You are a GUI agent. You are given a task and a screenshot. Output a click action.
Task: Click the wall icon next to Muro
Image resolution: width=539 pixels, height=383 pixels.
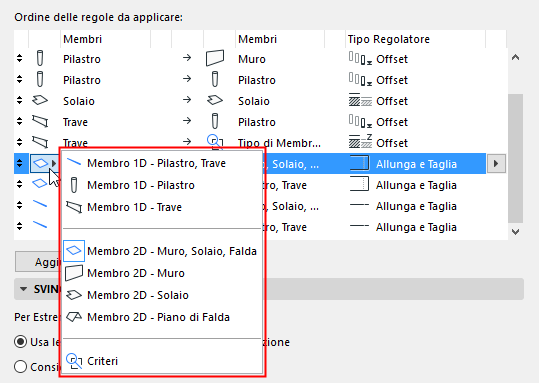(215, 58)
